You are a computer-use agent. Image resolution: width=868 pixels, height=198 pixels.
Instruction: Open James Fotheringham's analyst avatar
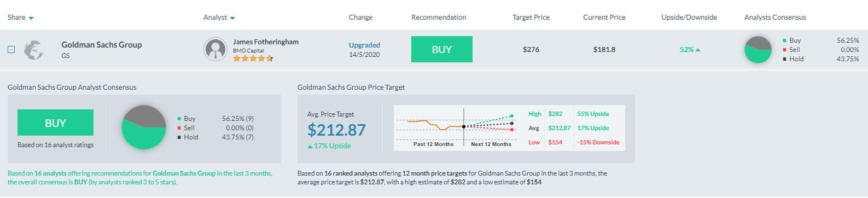[215, 49]
